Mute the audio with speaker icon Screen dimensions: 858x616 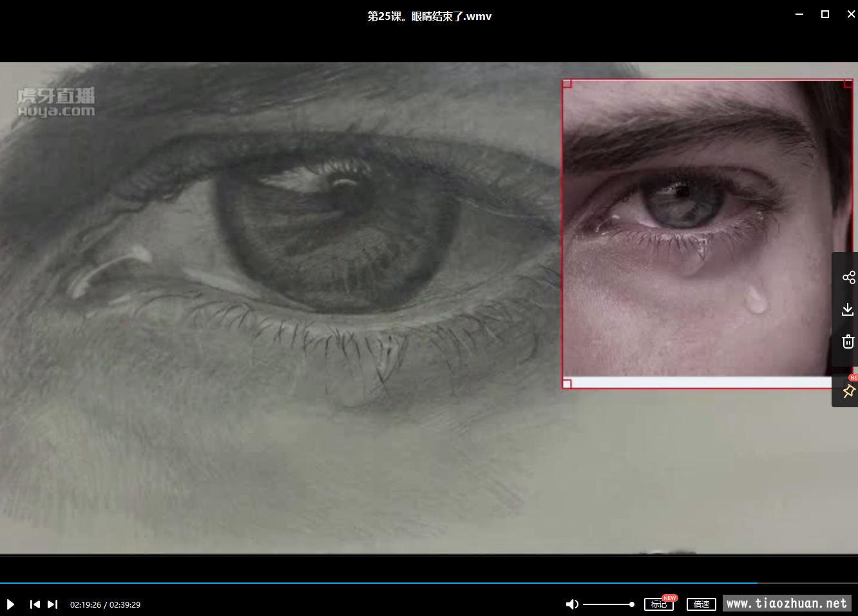coord(571,604)
